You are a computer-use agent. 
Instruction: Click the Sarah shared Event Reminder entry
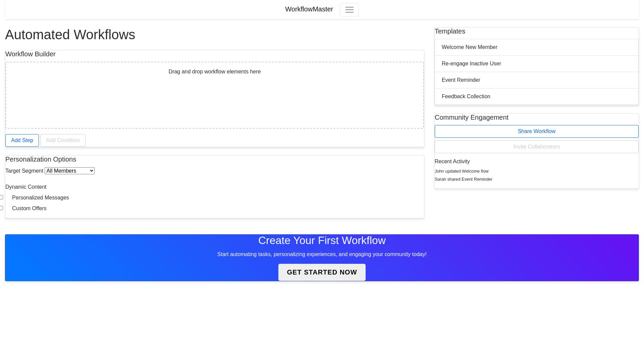[463, 179]
